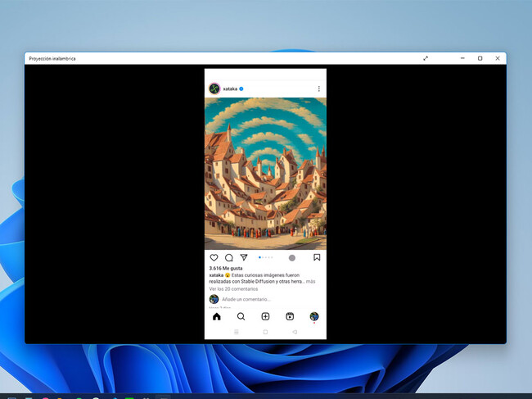This screenshot has height=399, width=532.
Task: Create a new post with the plus icon
Action: [x=265, y=316]
